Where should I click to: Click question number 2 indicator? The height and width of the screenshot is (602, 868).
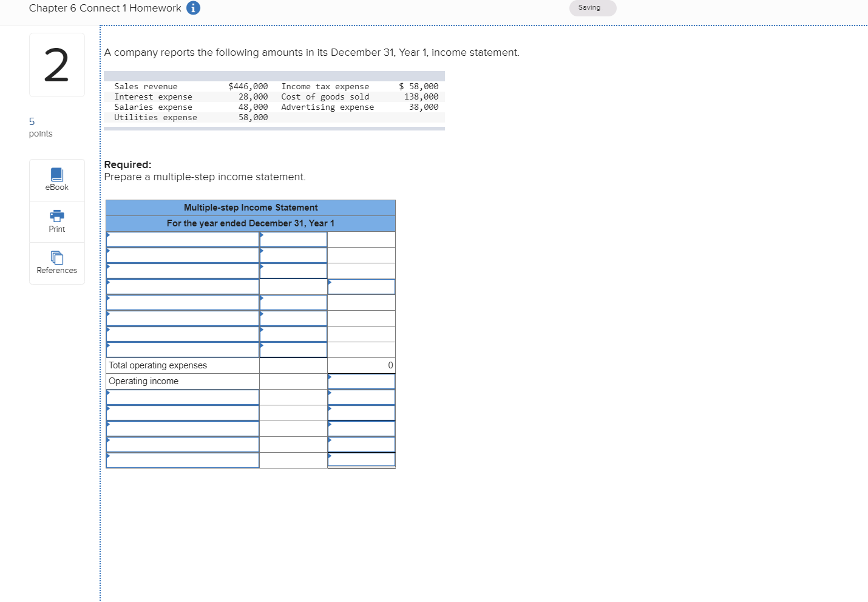56,64
